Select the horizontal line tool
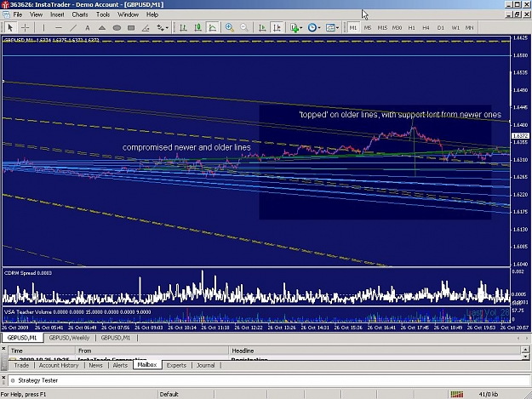 [x=59, y=28]
